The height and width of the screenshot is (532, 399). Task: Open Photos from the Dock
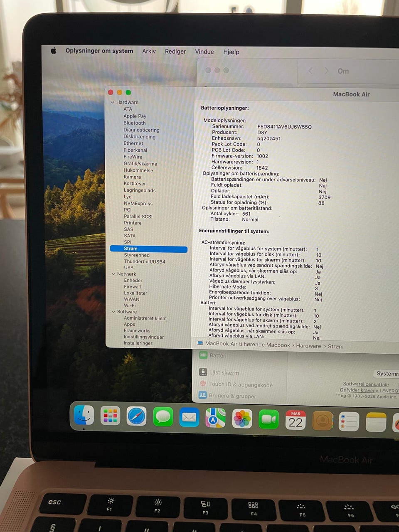pos(242,419)
